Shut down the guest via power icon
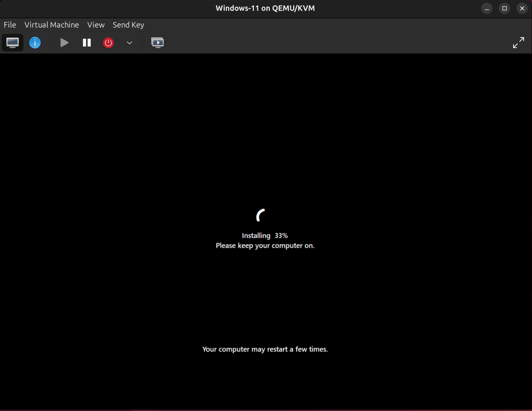This screenshot has width=532, height=411. [x=108, y=42]
